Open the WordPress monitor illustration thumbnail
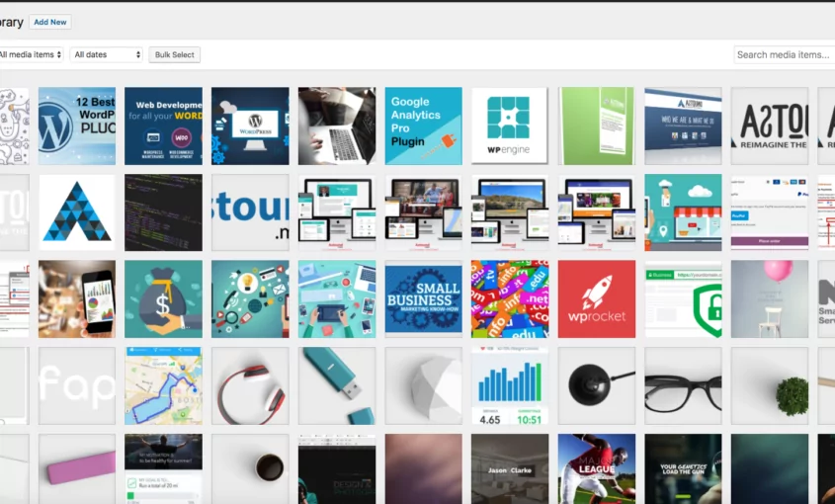This screenshot has width=835, height=504. [250, 126]
